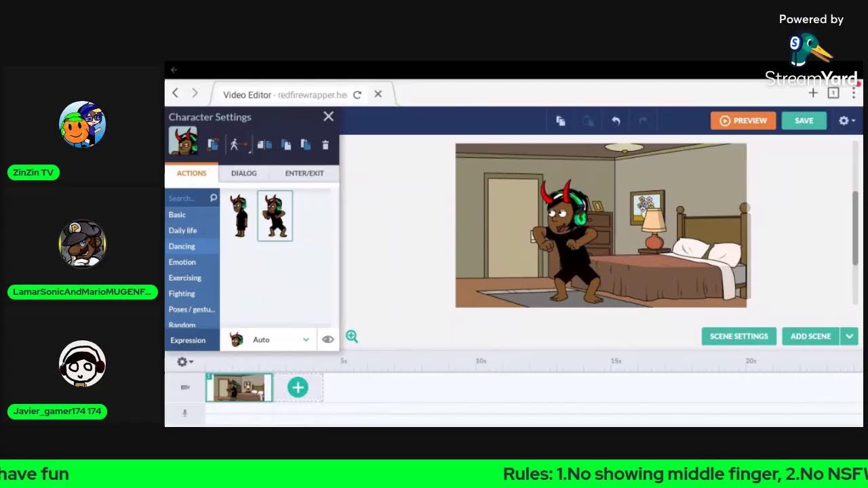This screenshot has height=488, width=868.
Task: Click the ZinZin TV avatar
Action: point(83,125)
